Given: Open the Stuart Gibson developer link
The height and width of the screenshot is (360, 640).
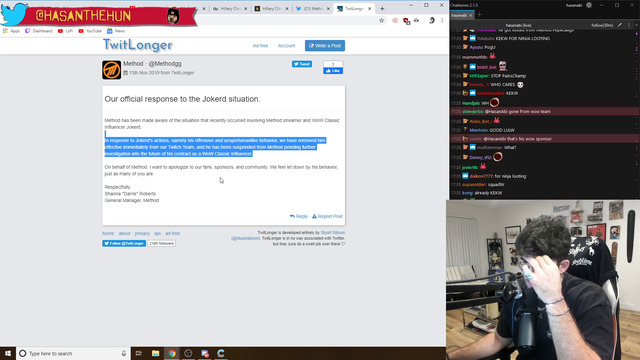Looking at the screenshot, I should click(333, 233).
